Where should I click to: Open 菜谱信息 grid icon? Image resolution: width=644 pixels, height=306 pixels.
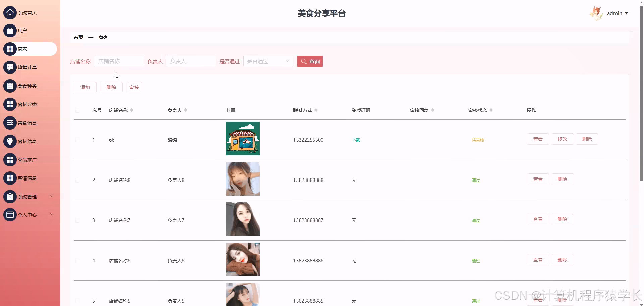tap(10, 178)
